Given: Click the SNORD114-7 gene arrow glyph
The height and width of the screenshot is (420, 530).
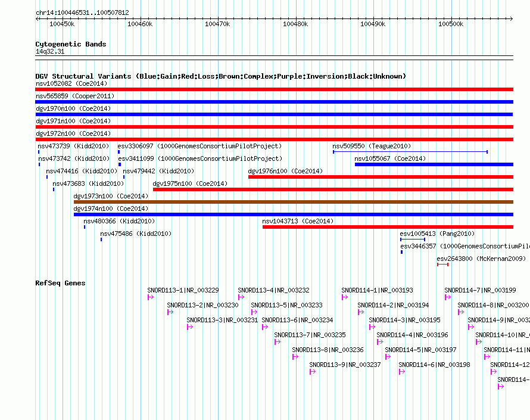Looking at the screenshot, I should tap(448, 297).
